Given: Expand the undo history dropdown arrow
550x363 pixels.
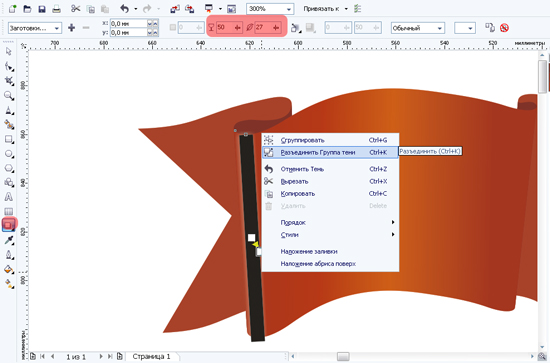Looking at the screenshot, I should (x=135, y=9).
